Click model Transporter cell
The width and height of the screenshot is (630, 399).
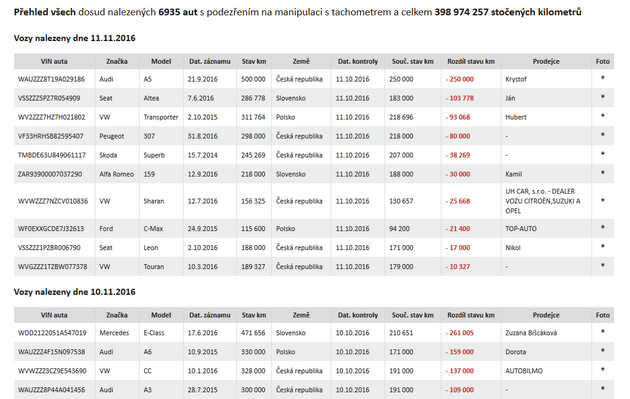[161, 117]
